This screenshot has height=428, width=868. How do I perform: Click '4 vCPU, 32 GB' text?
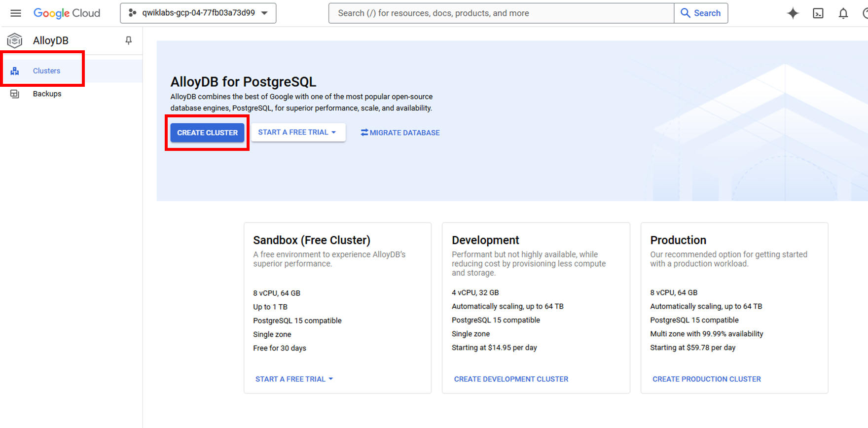475,292
